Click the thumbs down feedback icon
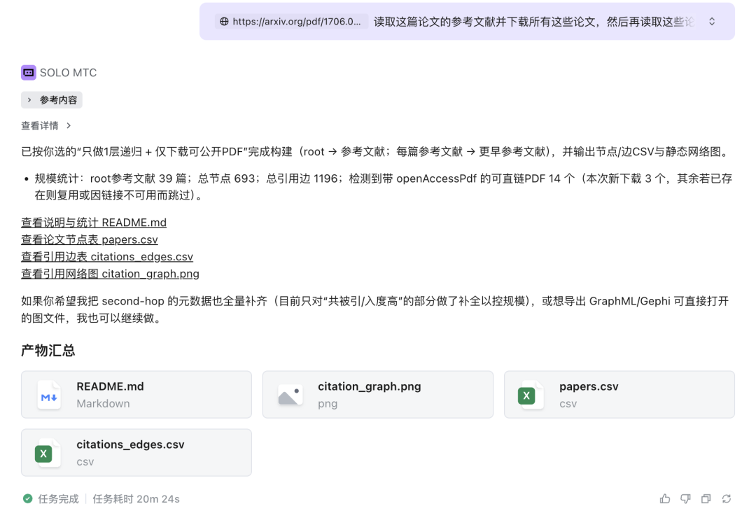Viewport: 756px width, 532px height. pyautogui.click(x=685, y=498)
